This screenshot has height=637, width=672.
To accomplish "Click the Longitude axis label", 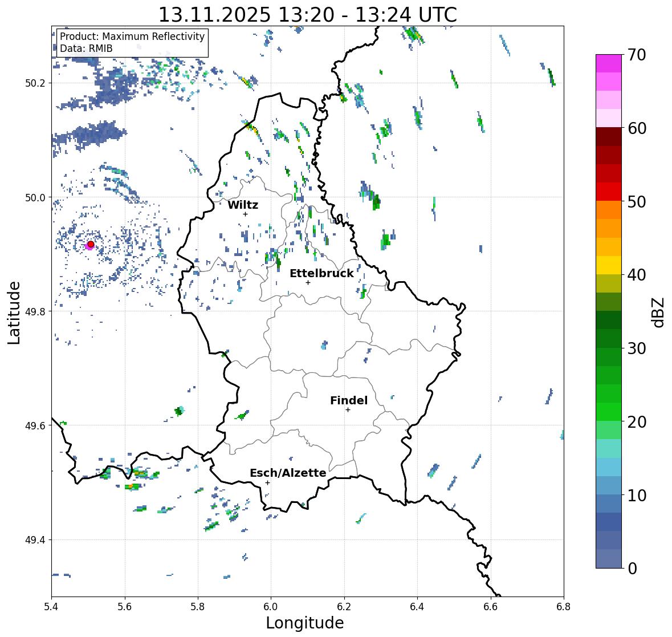I will [x=305, y=623].
